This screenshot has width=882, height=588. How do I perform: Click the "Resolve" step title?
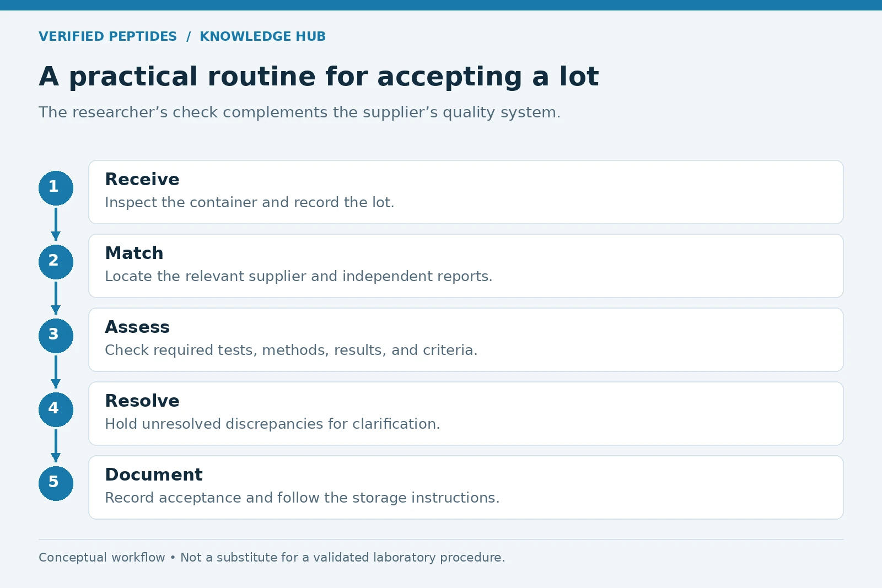[142, 401]
